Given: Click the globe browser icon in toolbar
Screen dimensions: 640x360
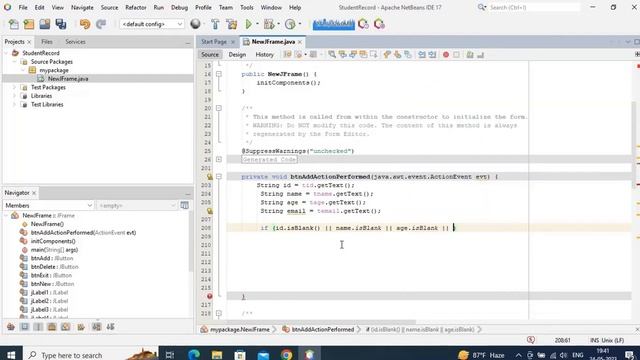Looking at the screenshot, I should click(196, 24).
